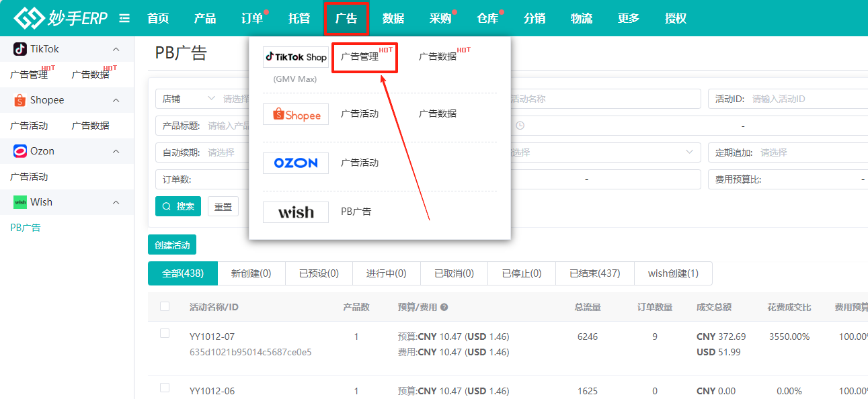Open the 更多 top menu

click(629, 18)
